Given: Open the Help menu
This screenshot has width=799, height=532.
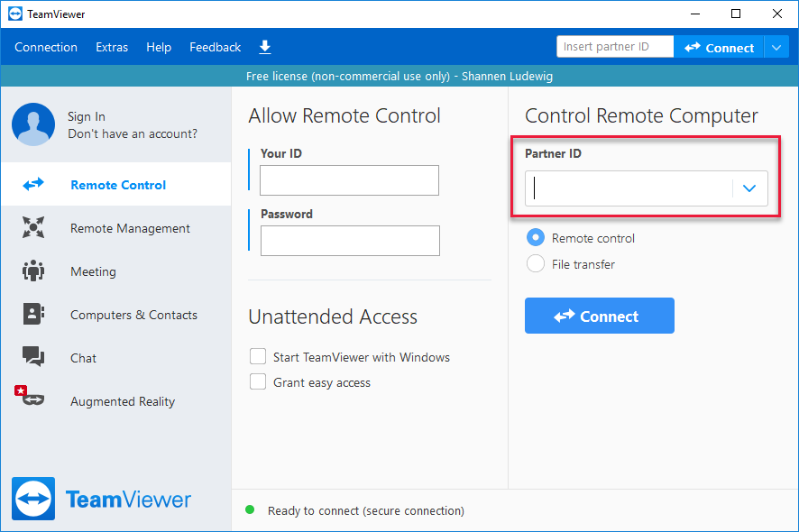Looking at the screenshot, I should [x=159, y=48].
